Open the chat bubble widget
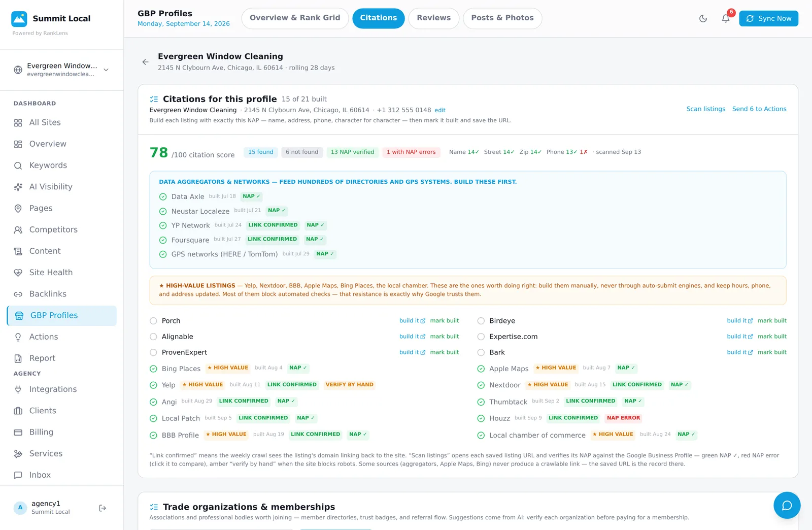812x530 pixels. [787, 505]
